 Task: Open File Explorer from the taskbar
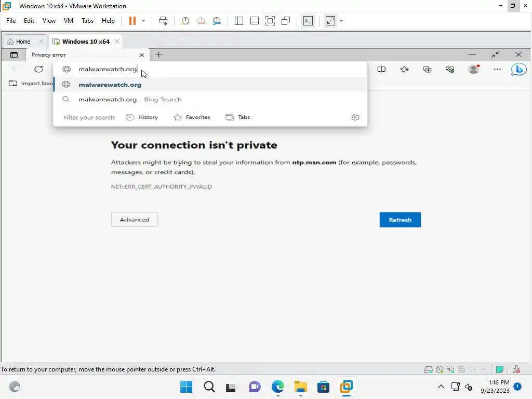pyautogui.click(x=301, y=387)
